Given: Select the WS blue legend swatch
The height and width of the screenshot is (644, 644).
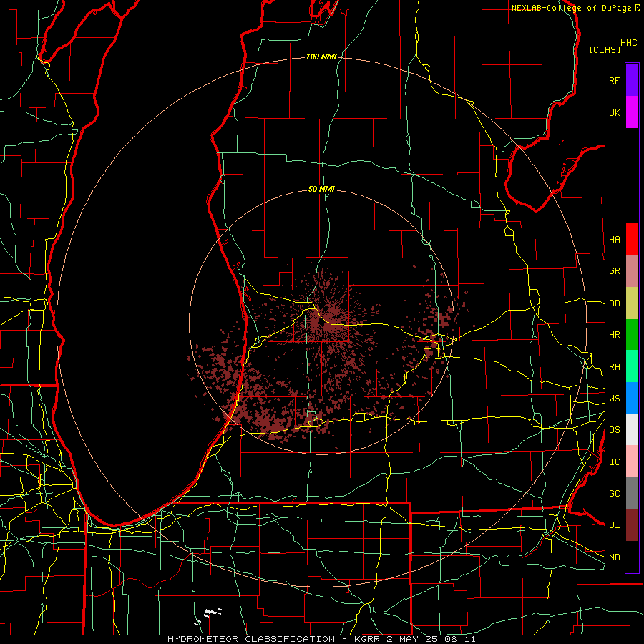Looking at the screenshot, I should 632,398.
